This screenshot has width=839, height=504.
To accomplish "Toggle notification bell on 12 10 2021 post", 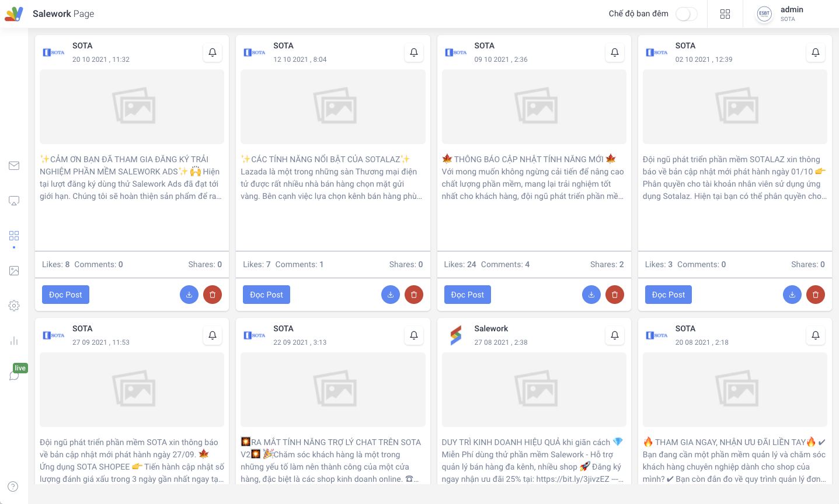I will pyautogui.click(x=414, y=52).
